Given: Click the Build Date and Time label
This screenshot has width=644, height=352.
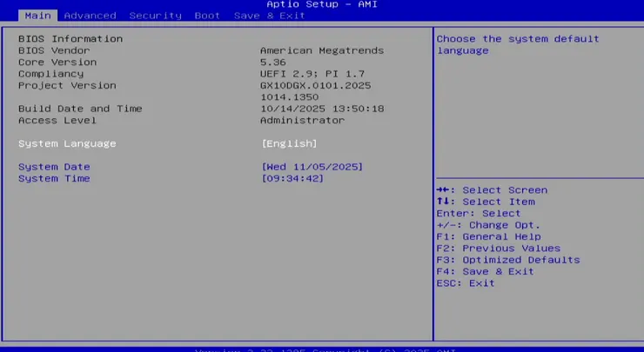Looking at the screenshot, I should [x=80, y=109].
